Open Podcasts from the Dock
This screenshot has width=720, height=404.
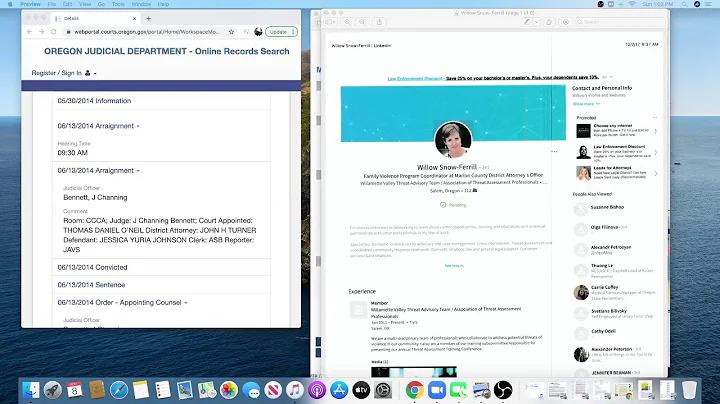pyautogui.click(x=317, y=390)
